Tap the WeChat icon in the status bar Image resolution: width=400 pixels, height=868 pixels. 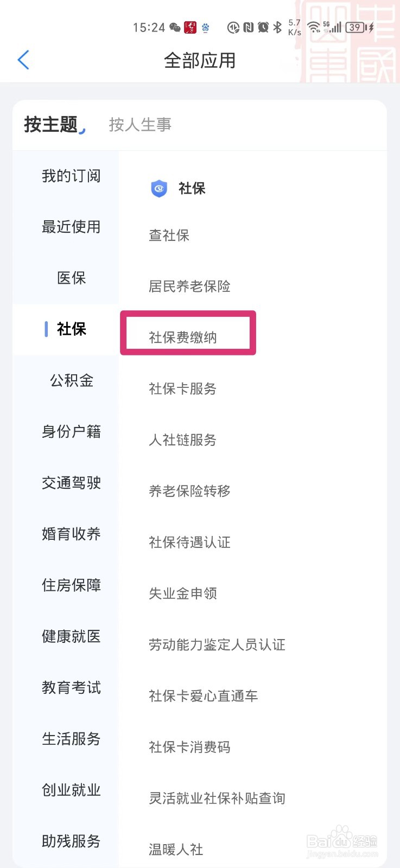(174, 26)
